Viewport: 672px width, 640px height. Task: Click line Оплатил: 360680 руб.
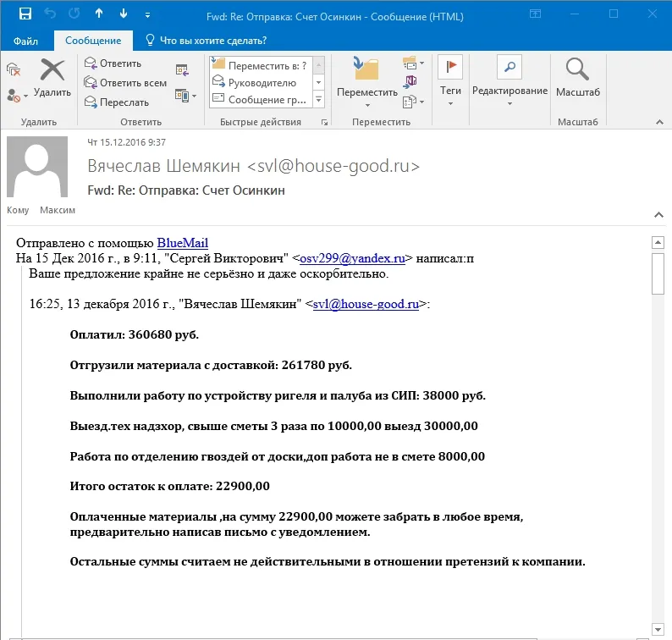click(134, 334)
